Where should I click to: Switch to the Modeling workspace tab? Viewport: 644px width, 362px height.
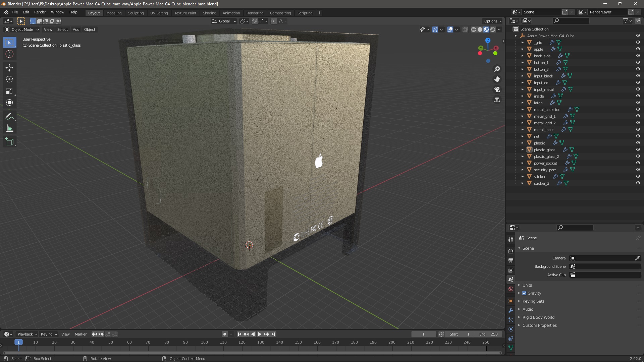click(x=114, y=13)
